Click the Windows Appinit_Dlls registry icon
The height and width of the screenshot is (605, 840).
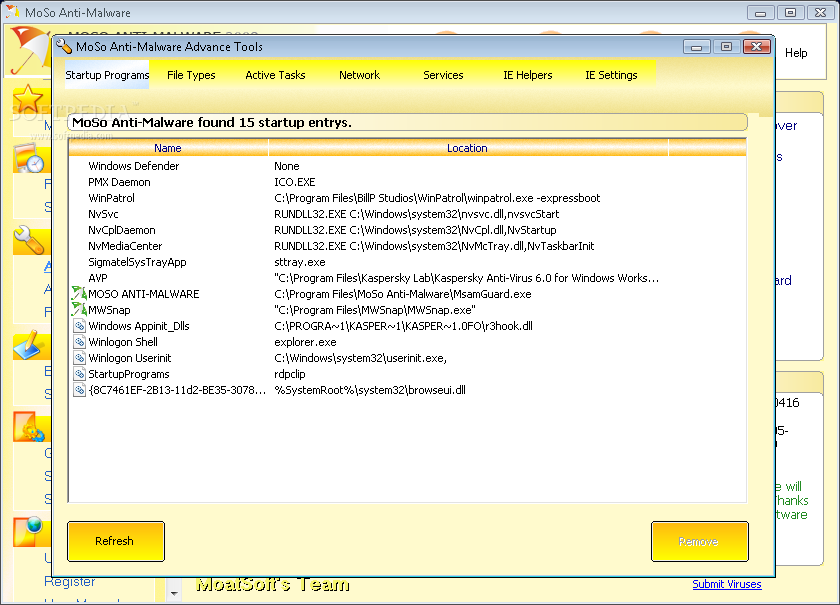[x=79, y=326]
